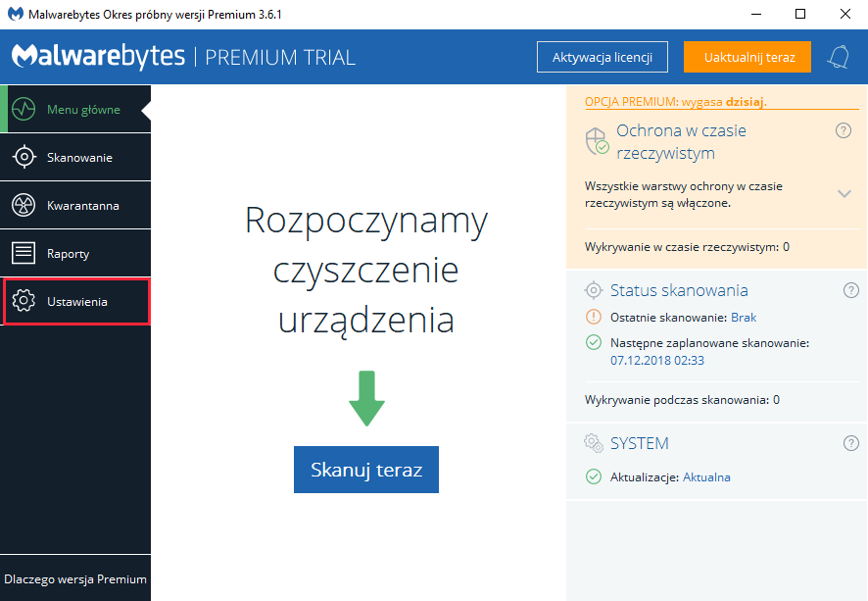Start scan with Skanuj teraz button
The width and height of the screenshot is (868, 601).
[366, 470]
